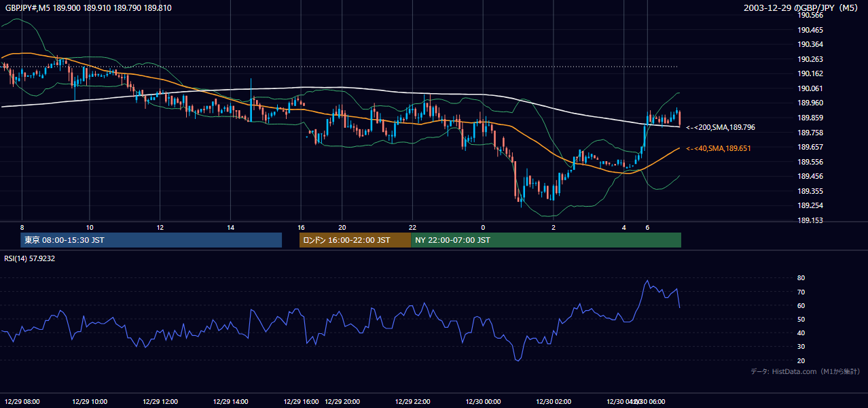The width and height of the screenshot is (868, 408).
Task: Click the 12/30 00:00 time axis label
Action: 483,401
